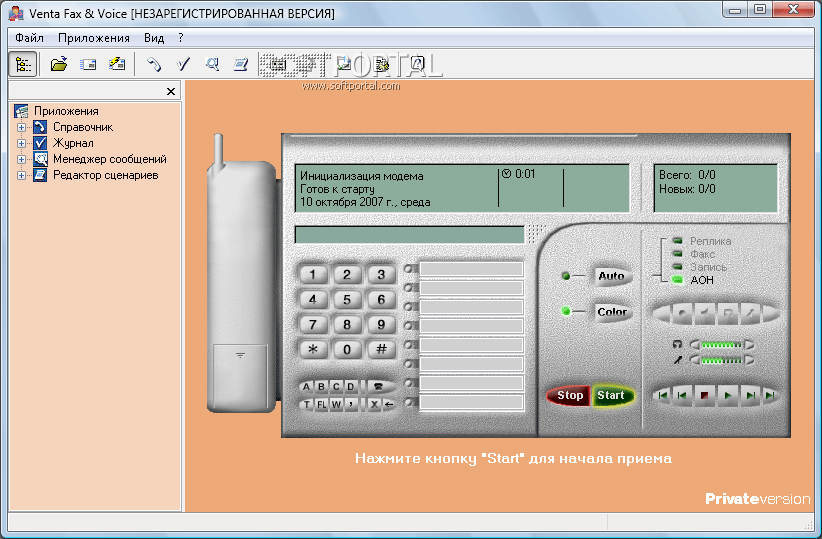Open the ? help menu

pyautogui.click(x=181, y=38)
